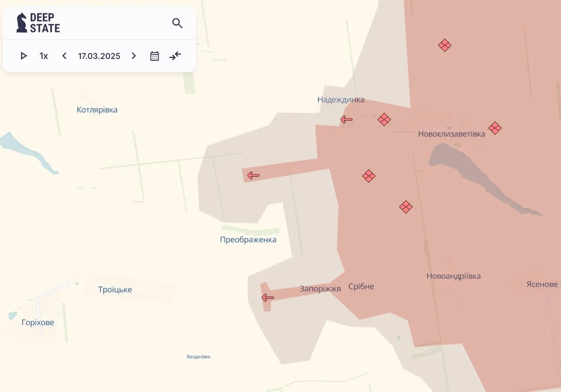Image resolution: width=561 pixels, height=392 pixels.
Task: Click the date 17.03.2025 to edit it
Action: pos(99,56)
